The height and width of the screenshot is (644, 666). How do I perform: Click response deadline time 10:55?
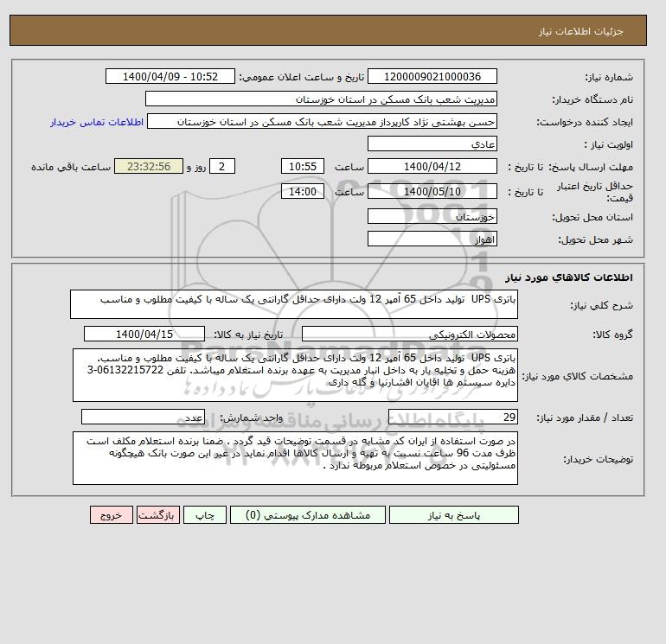(x=303, y=167)
